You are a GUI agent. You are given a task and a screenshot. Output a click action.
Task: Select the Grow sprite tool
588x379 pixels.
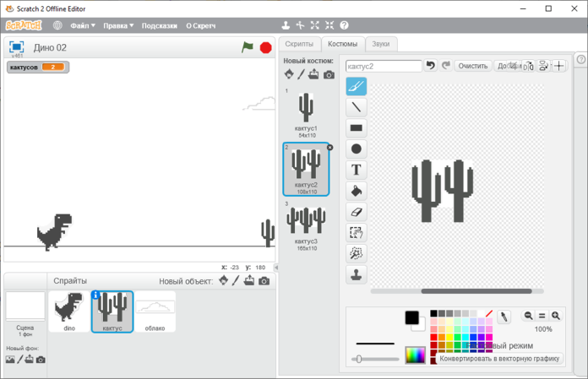[314, 25]
